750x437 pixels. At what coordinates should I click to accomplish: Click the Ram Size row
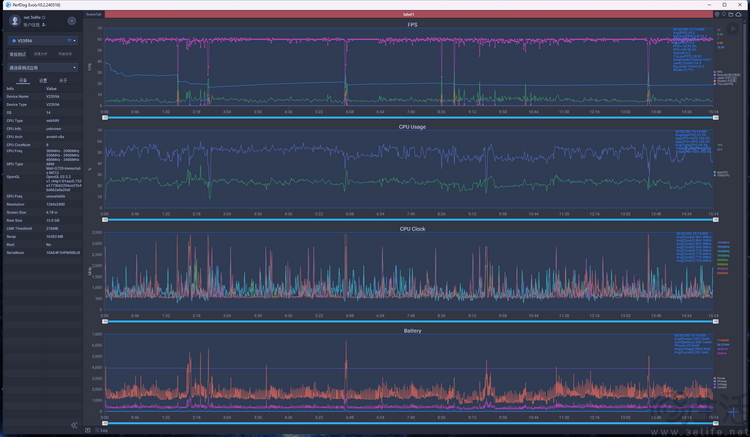(x=43, y=220)
